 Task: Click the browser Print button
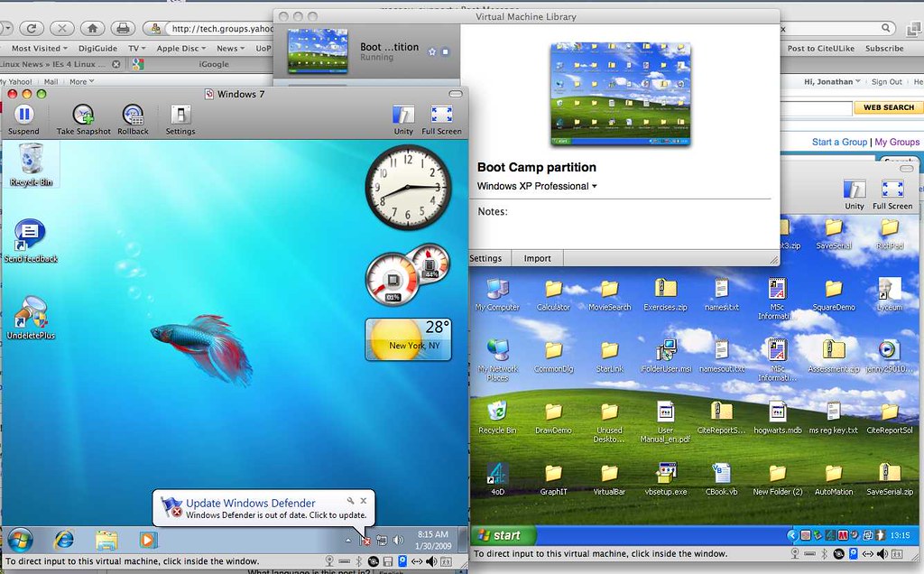point(123,28)
